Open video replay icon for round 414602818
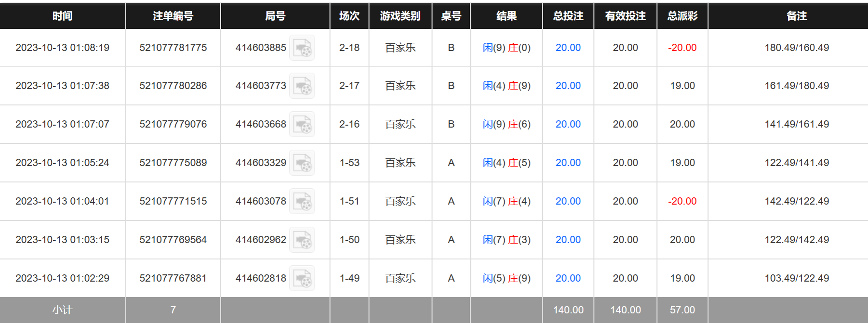 tap(302, 278)
